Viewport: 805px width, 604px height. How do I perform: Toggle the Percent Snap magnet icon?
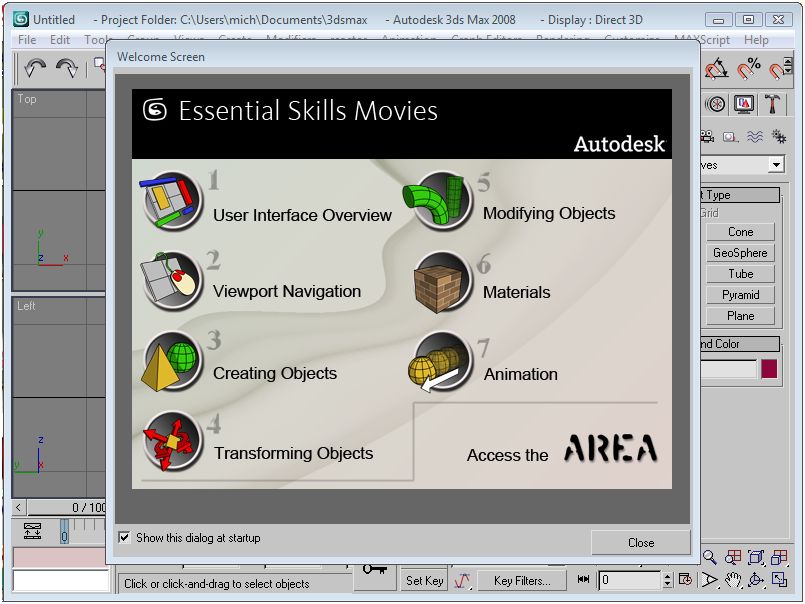(749, 68)
